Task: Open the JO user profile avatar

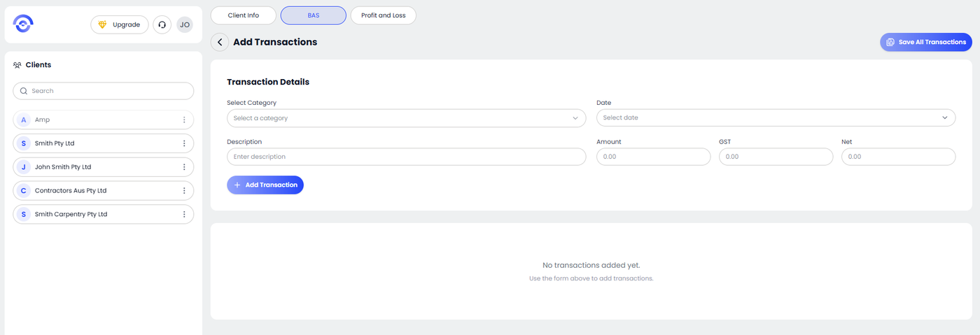Action: [185, 24]
